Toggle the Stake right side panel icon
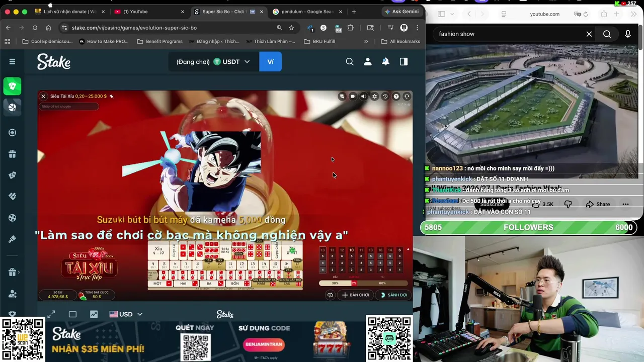The width and height of the screenshot is (644, 362). tap(404, 61)
